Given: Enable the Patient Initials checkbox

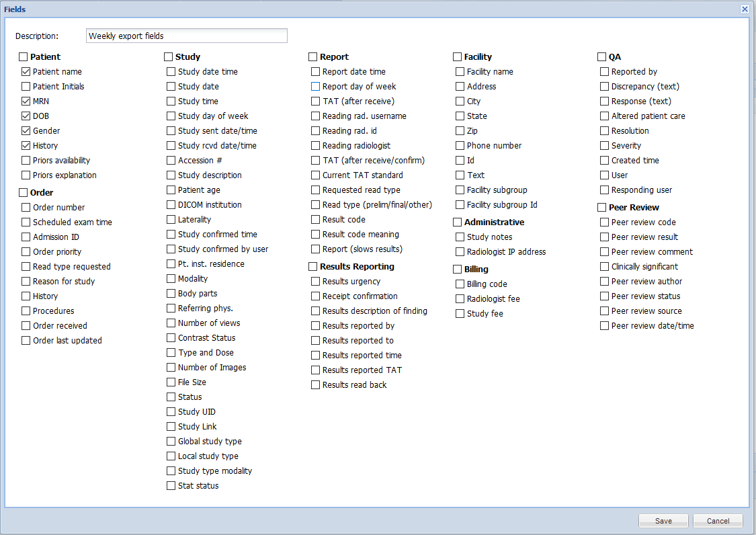Looking at the screenshot, I should [26, 86].
